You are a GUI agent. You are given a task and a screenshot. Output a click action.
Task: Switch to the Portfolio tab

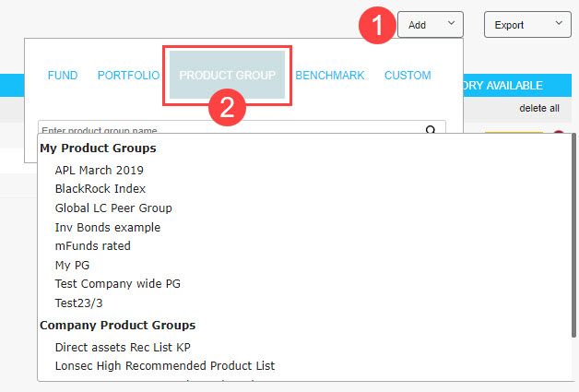129,76
